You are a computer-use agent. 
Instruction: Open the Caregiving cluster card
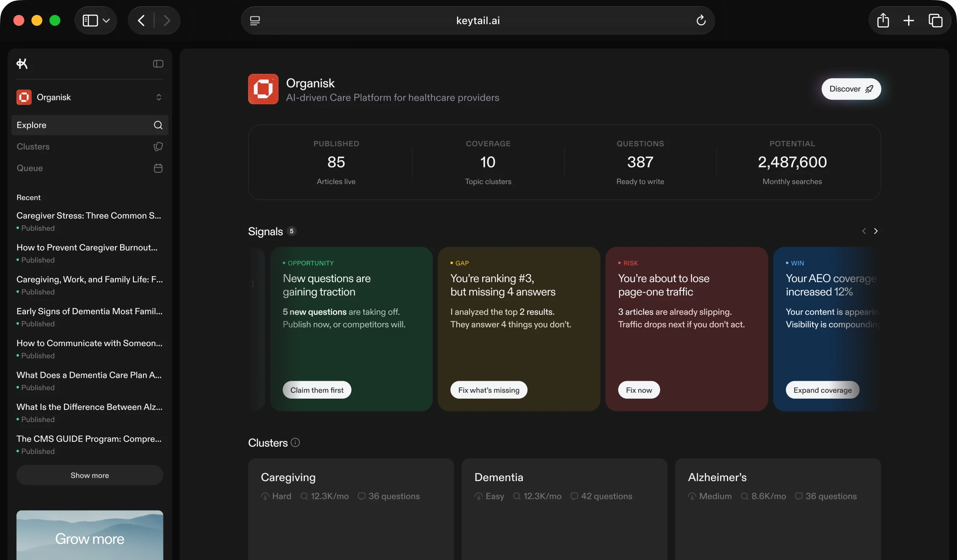coord(351,509)
